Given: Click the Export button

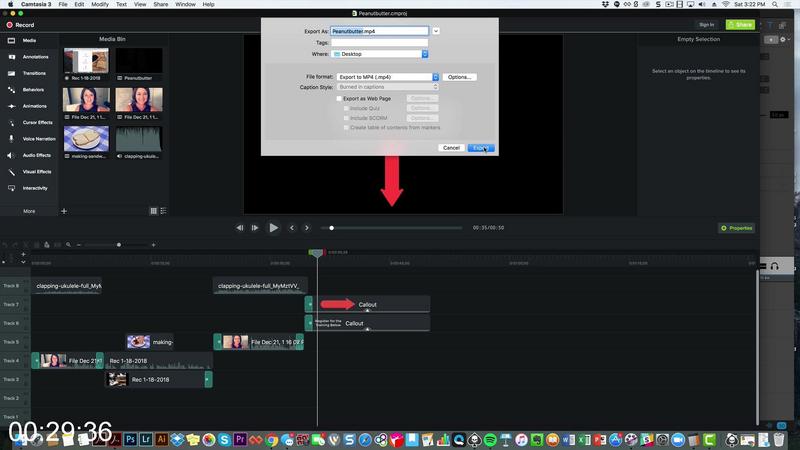Looking at the screenshot, I should [481, 148].
